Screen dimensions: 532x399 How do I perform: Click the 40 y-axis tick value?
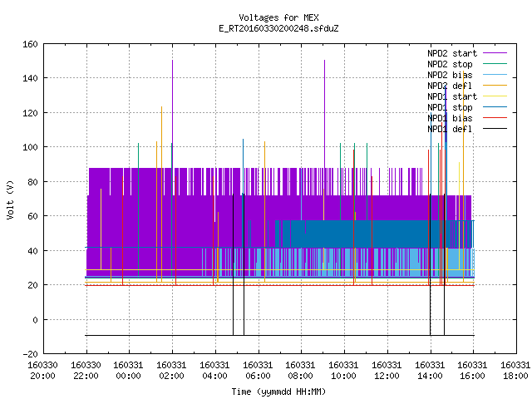point(32,251)
